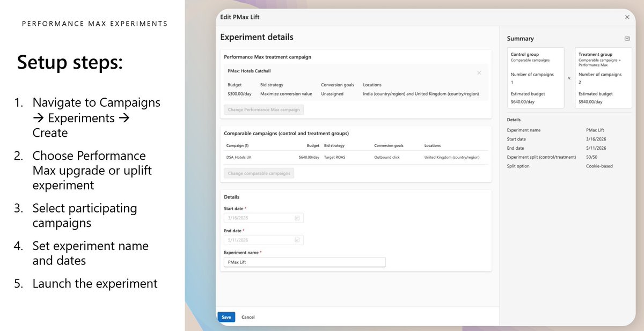
Task: Click the Cookie-based split option value
Action: pyautogui.click(x=599, y=166)
